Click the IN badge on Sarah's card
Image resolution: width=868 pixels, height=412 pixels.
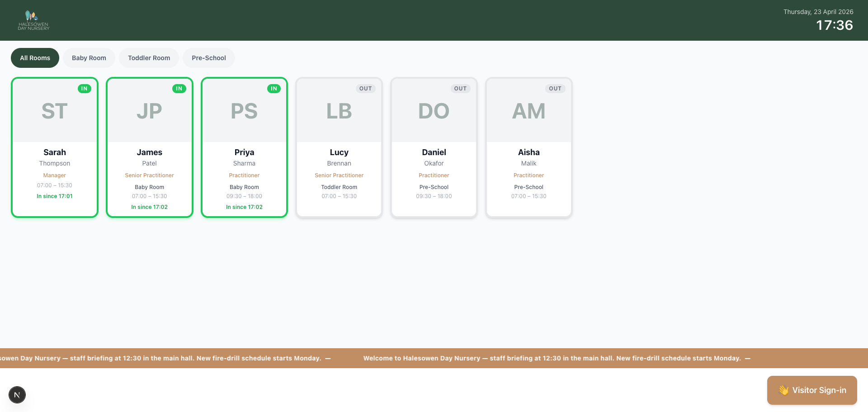coord(84,89)
